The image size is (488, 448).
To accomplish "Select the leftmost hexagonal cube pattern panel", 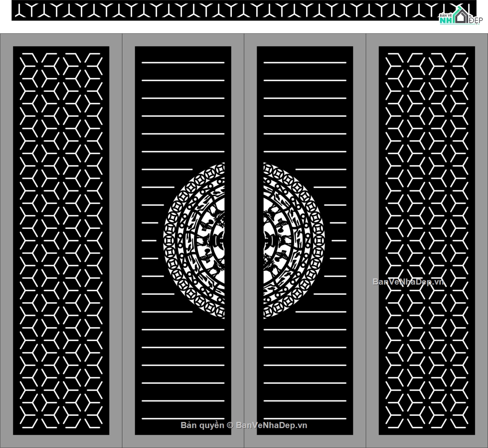I will point(61,241).
